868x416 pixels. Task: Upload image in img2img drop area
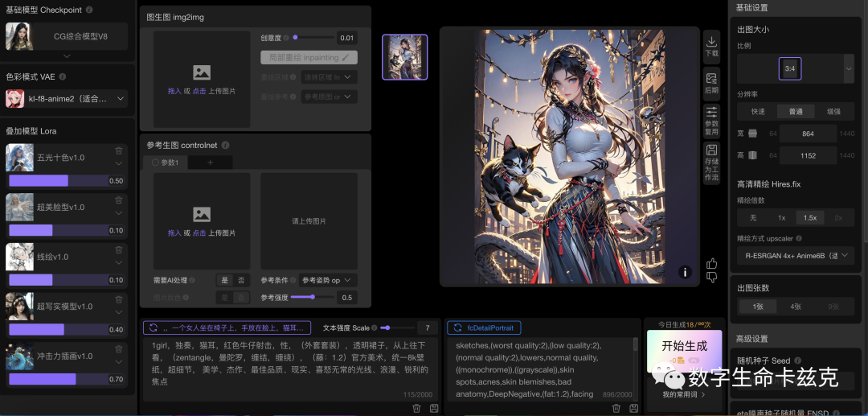[x=202, y=79]
